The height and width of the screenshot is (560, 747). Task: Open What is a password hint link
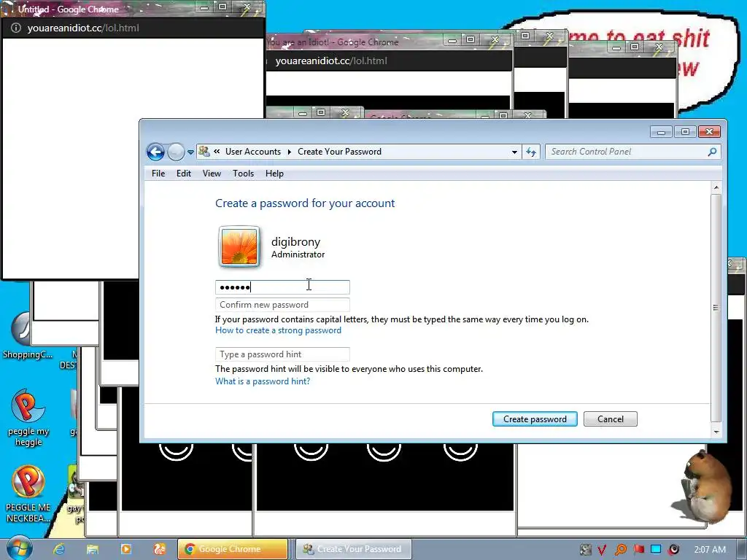tap(263, 381)
